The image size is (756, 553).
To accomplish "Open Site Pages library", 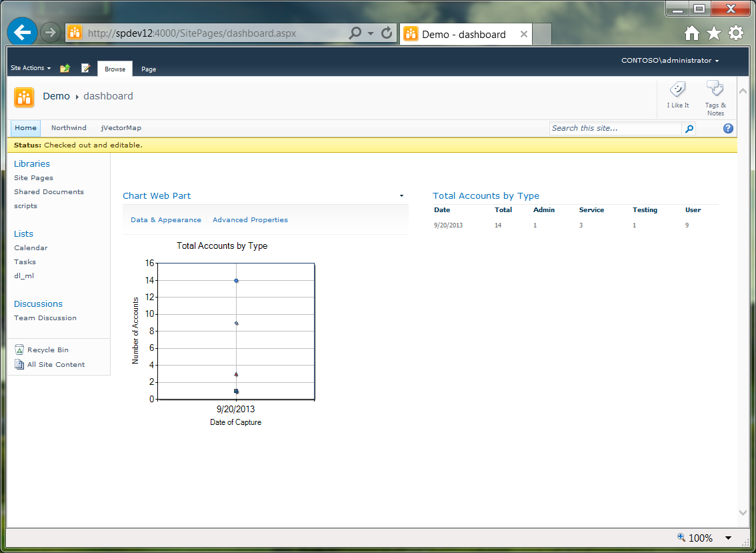I will [x=33, y=177].
